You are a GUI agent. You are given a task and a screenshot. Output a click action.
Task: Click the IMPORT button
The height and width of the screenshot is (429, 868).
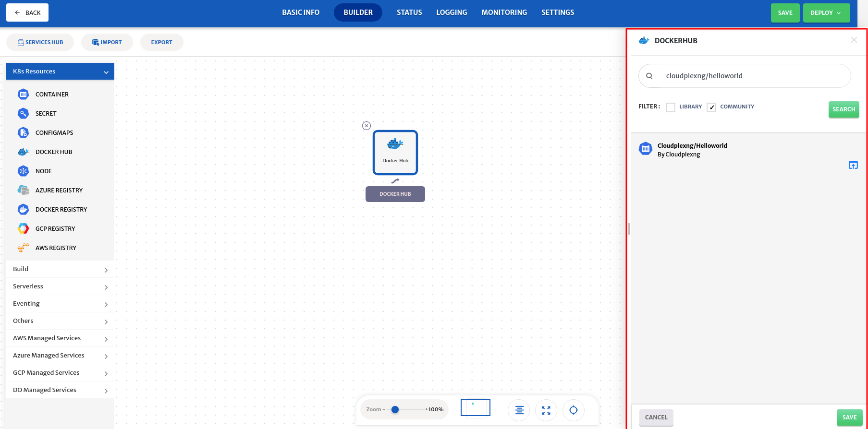tap(107, 42)
